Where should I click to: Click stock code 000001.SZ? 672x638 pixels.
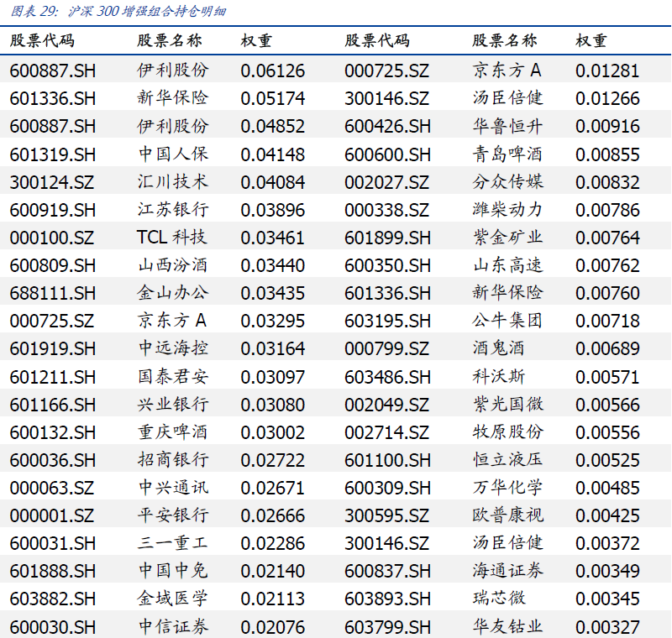pos(52,516)
